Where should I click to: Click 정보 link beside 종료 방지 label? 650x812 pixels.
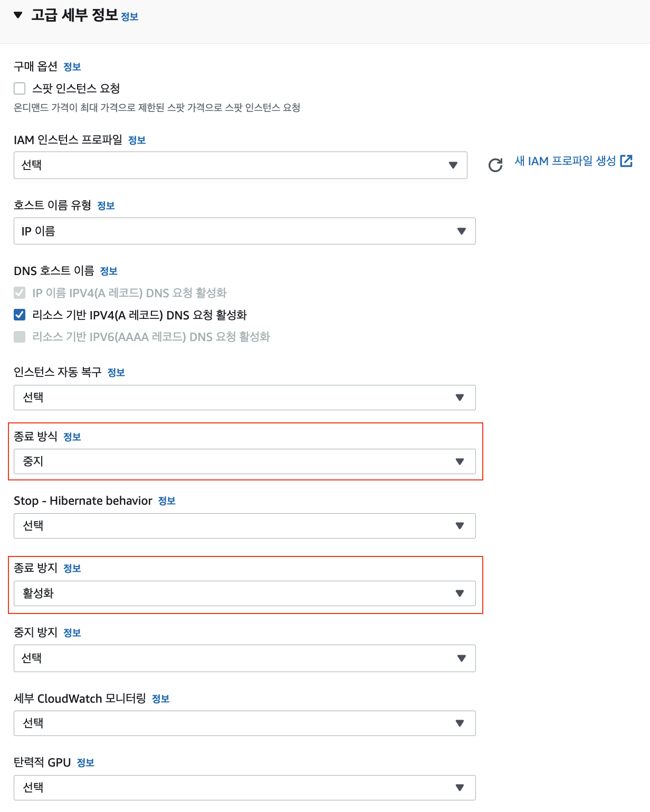[72, 569]
